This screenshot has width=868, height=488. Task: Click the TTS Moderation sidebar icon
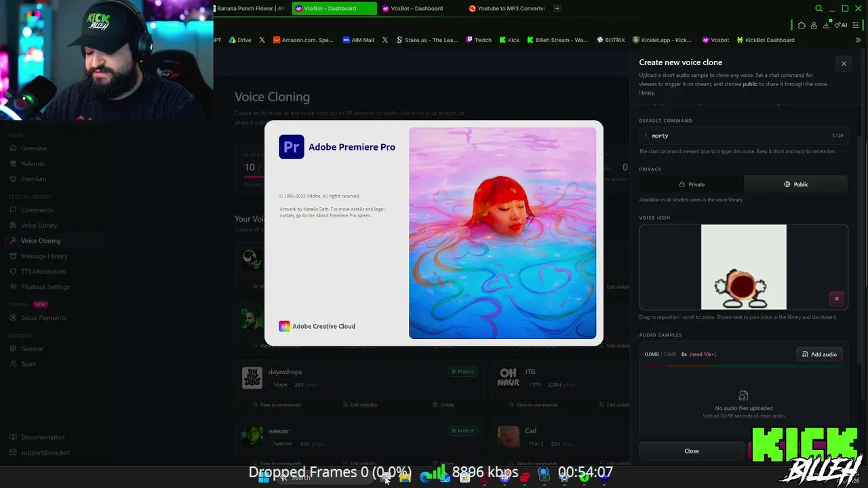[14, 271]
